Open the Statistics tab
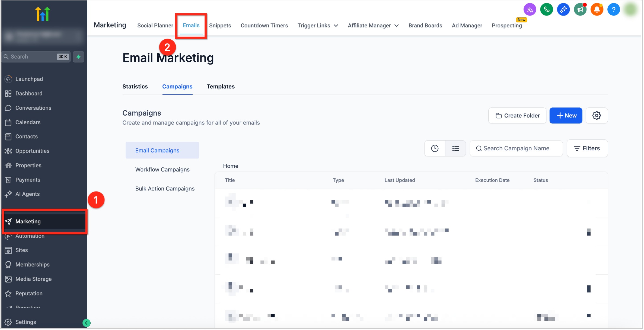This screenshot has height=330, width=644. (x=135, y=87)
